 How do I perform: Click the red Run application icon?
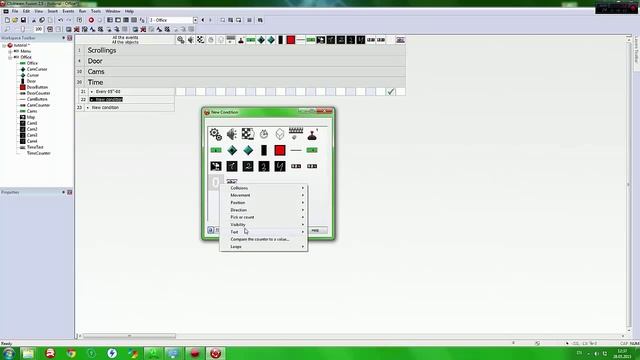91,20
